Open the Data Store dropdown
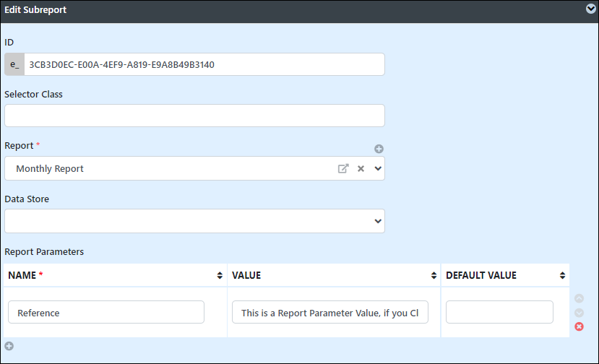The image size is (599, 364). [x=194, y=221]
